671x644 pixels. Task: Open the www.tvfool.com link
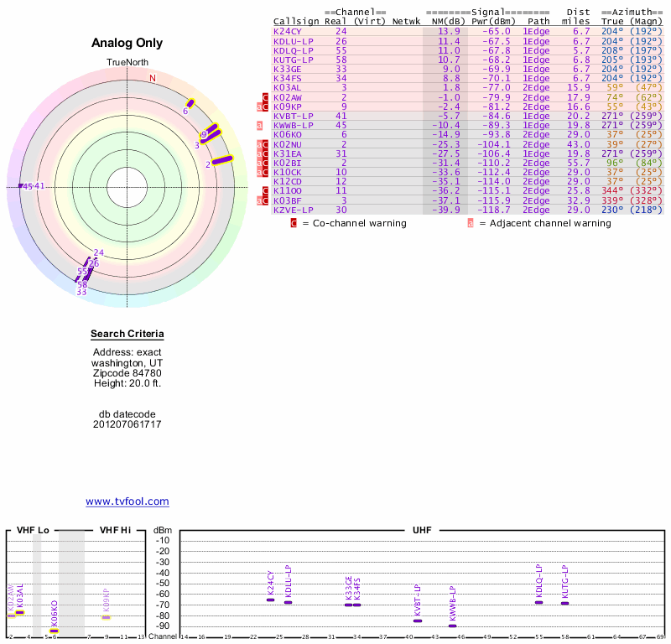coord(127,501)
